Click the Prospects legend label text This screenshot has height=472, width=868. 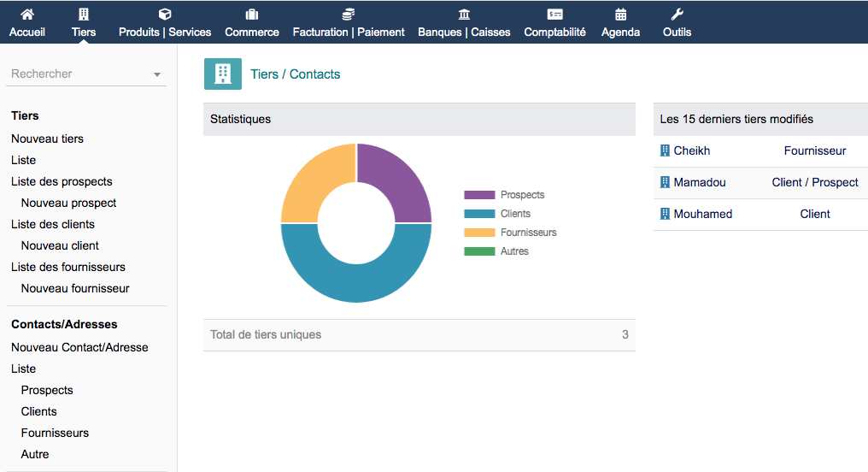523,195
